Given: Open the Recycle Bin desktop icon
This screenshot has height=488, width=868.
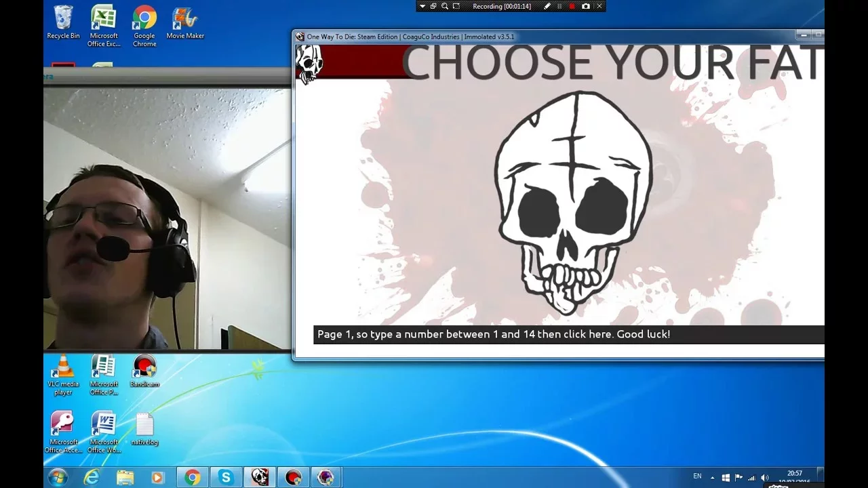Looking at the screenshot, I should tap(63, 22).
